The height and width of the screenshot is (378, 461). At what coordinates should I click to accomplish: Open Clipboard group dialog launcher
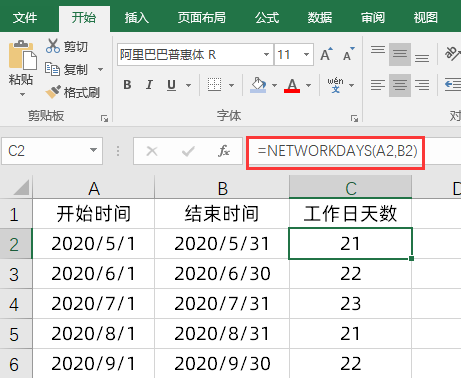click(x=105, y=119)
